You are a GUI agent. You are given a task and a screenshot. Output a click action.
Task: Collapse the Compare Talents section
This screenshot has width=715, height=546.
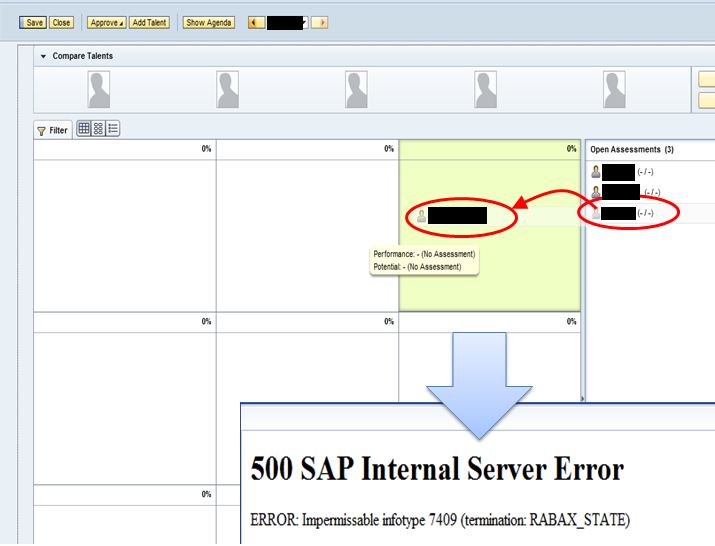click(x=43, y=56)
